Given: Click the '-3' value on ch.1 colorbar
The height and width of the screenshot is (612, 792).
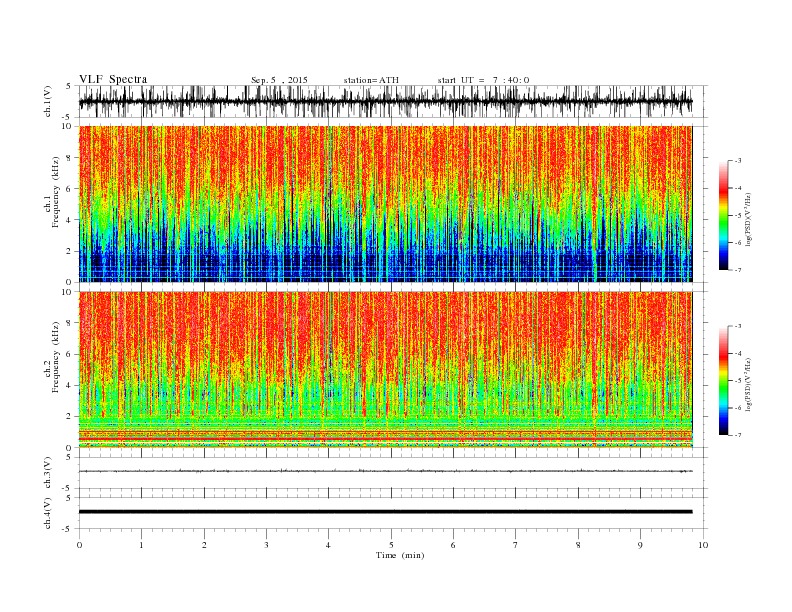Looking at the screenshot, I should click(737, 161).
